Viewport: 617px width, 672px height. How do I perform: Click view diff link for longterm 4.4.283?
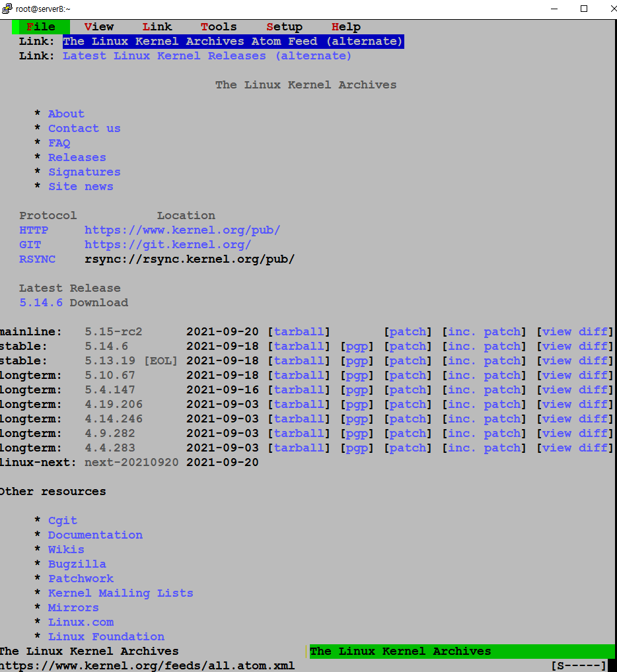[x=575, y=448]
